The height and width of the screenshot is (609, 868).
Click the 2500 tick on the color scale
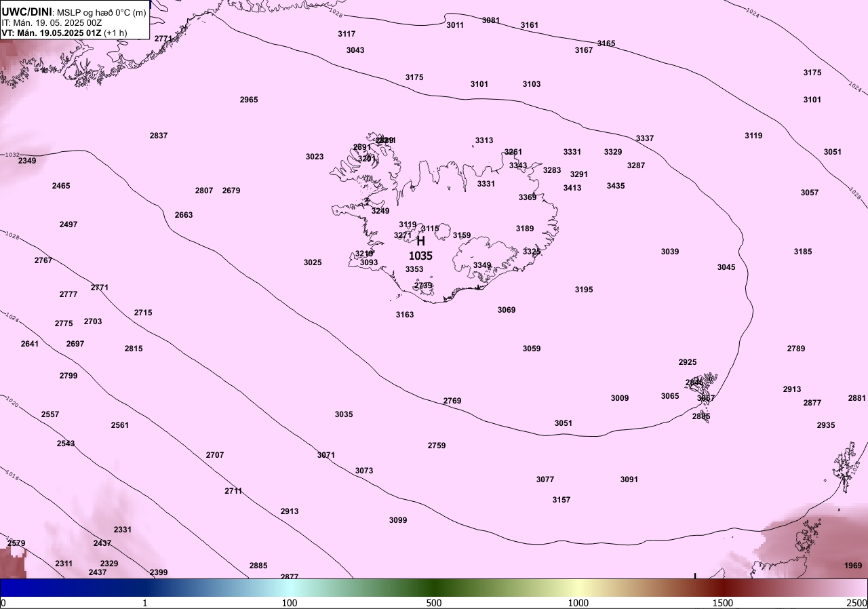(x=857, y=603)
